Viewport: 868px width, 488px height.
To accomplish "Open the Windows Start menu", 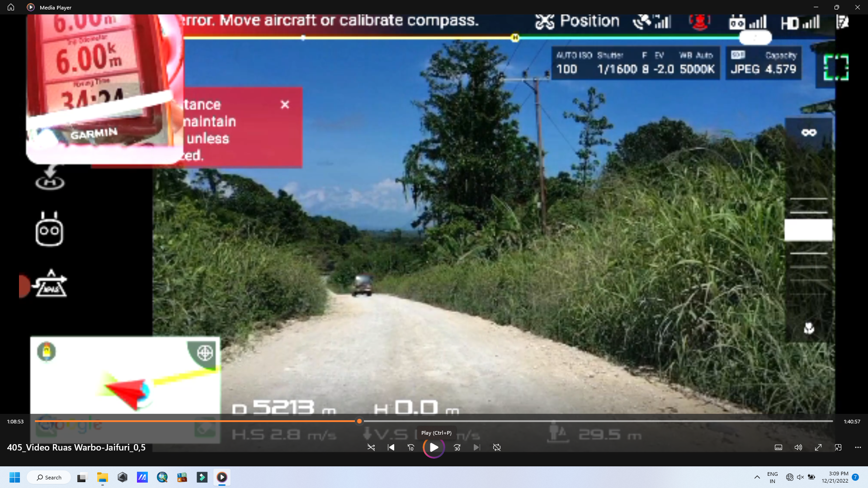I will [x=14, y=477].
